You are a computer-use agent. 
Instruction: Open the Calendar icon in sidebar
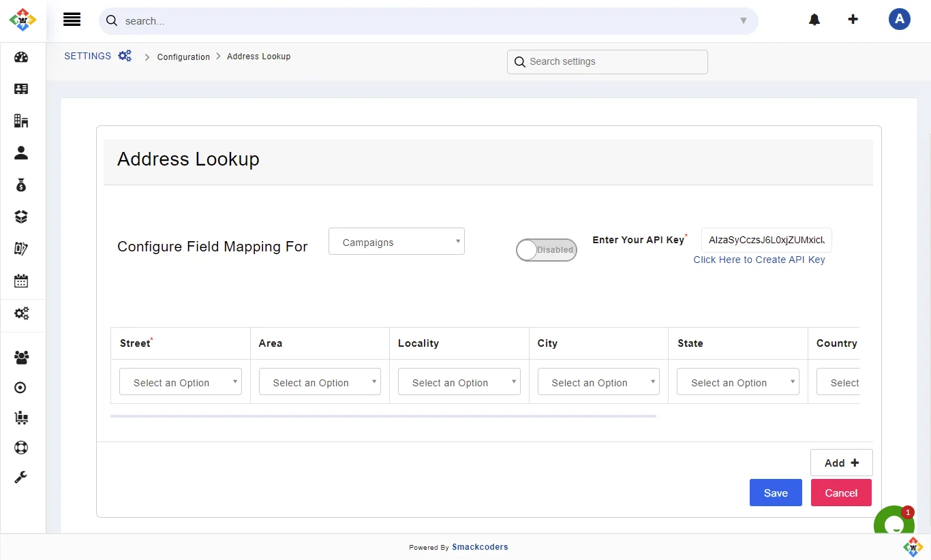point(20,281)
